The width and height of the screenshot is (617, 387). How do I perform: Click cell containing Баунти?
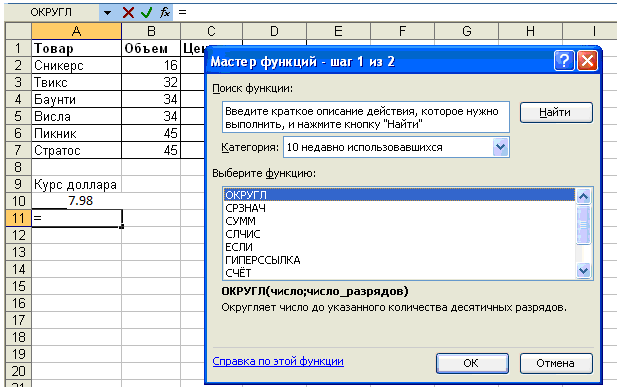(x=76, y=99)
